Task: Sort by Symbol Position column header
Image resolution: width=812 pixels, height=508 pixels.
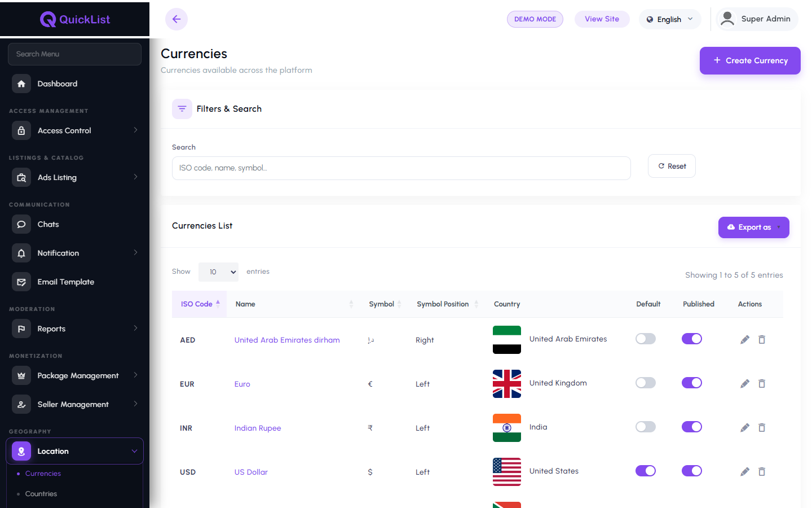Action: 447,304
